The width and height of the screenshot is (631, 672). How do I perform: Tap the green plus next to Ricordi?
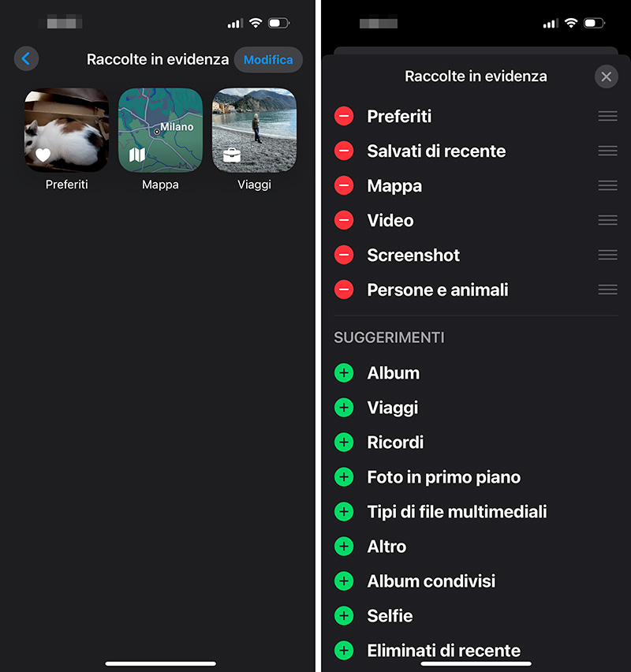344,442
